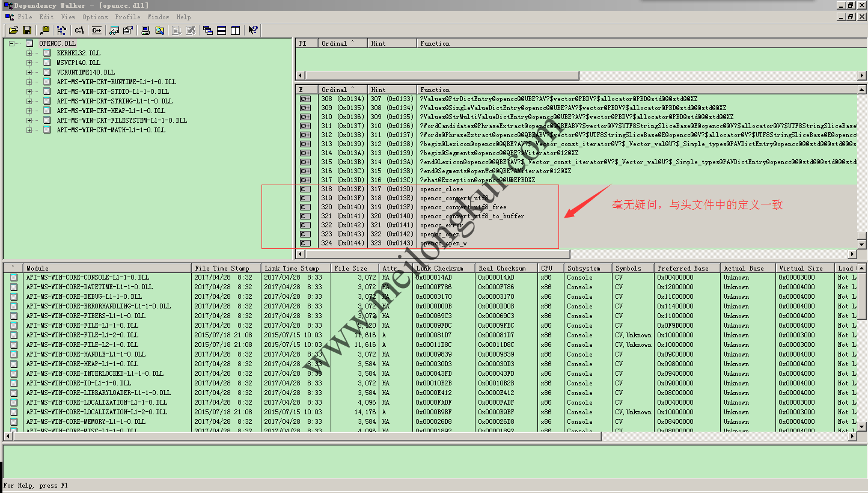Expand the VCRUNTIME140.DLL tree node

(29, 72)
